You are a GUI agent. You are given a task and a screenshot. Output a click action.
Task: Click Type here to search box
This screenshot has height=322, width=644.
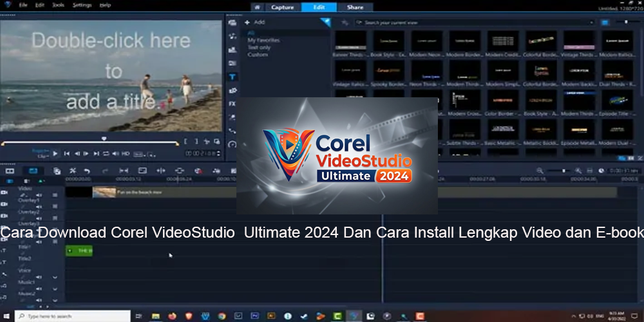coord(73,316)
